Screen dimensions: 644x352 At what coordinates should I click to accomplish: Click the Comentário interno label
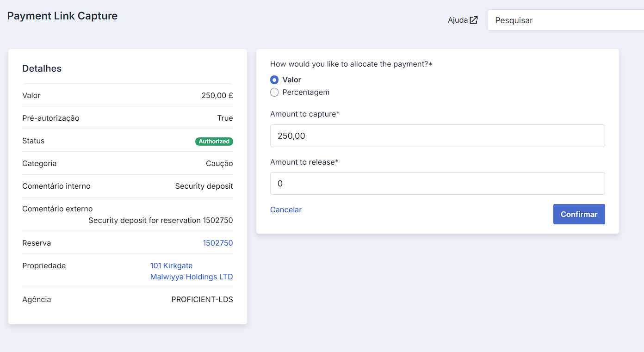click(56, 186)
